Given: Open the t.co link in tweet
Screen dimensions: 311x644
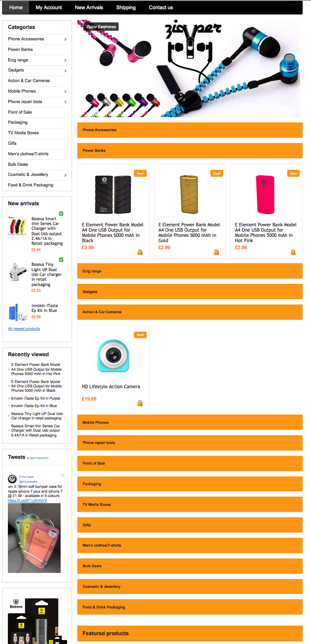Looking at the screenshot, I should 27,501.
